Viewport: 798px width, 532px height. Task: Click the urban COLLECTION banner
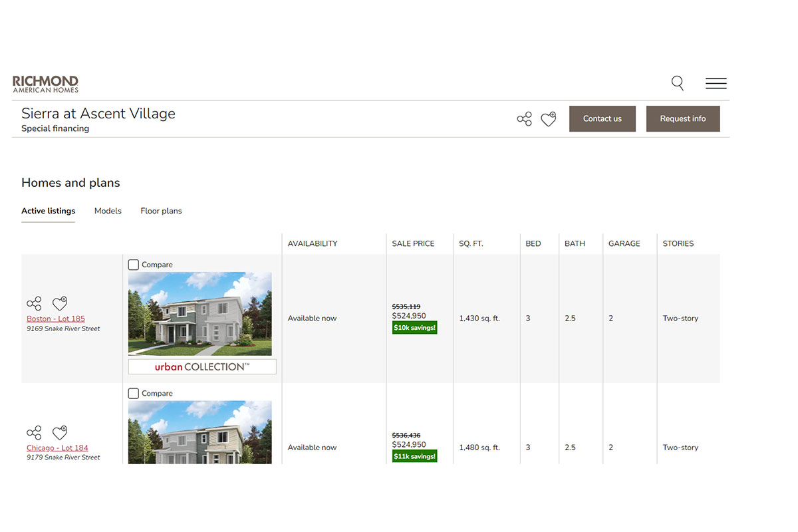tap(202, 367)
